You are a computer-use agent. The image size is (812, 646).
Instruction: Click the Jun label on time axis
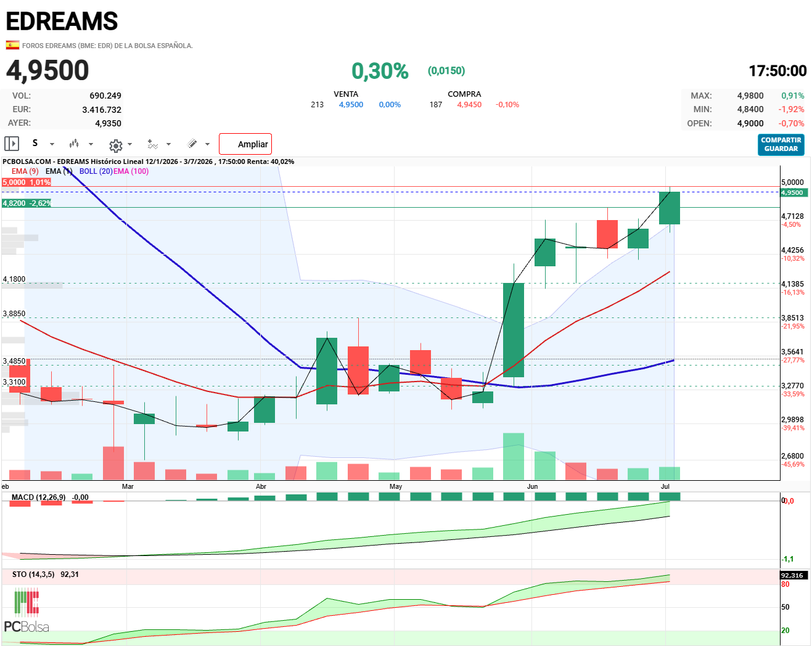(x=532, y=486)
